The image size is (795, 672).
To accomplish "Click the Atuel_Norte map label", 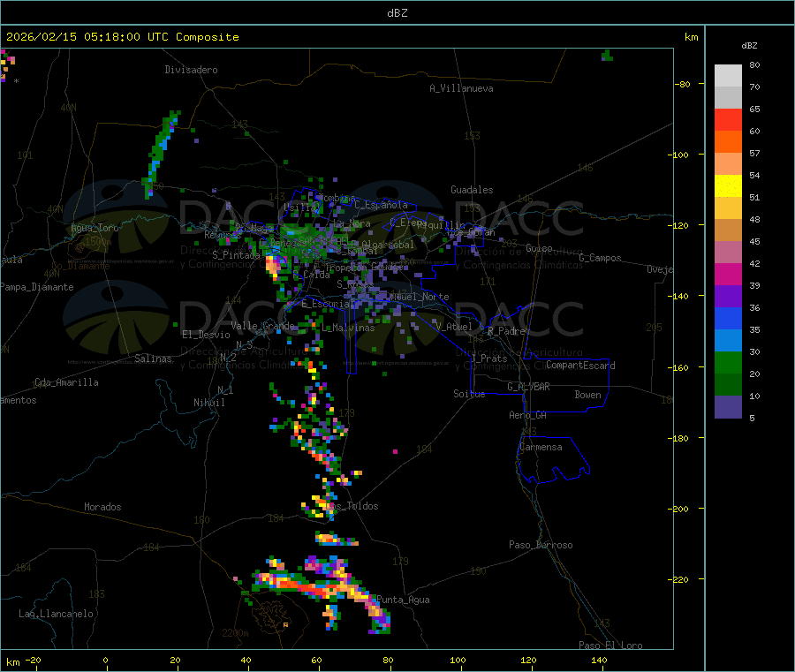I will [420, 297].
